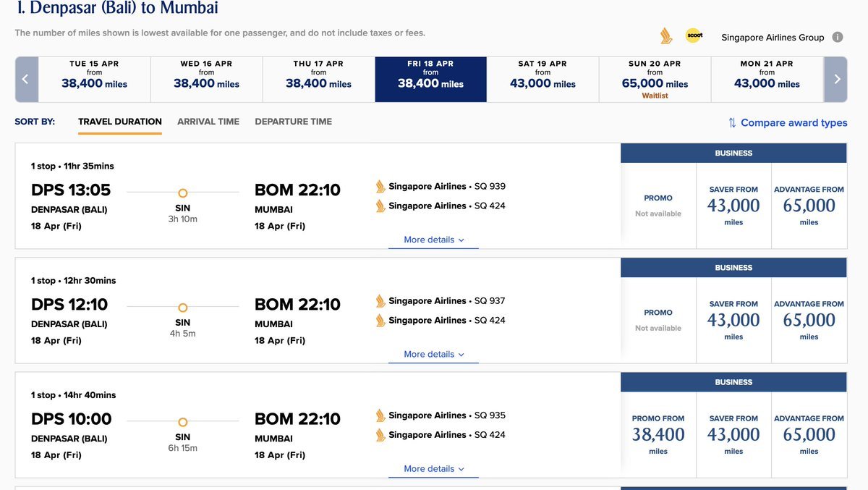Click the info icon beside Singapore Airlines Group
Image resolution: width=868 pixels, height=490 pixels.
837,37
